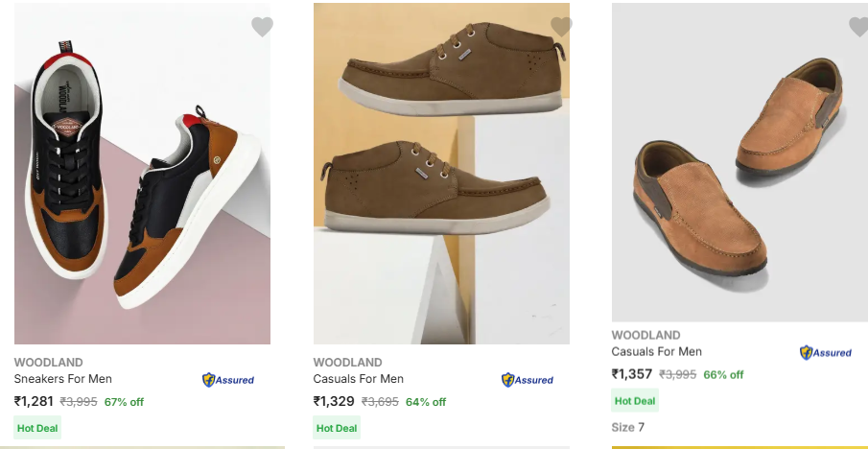The image size is (868, 449).
Task: Open the brown lace-up casual shoes image
Action: [441, 173]
